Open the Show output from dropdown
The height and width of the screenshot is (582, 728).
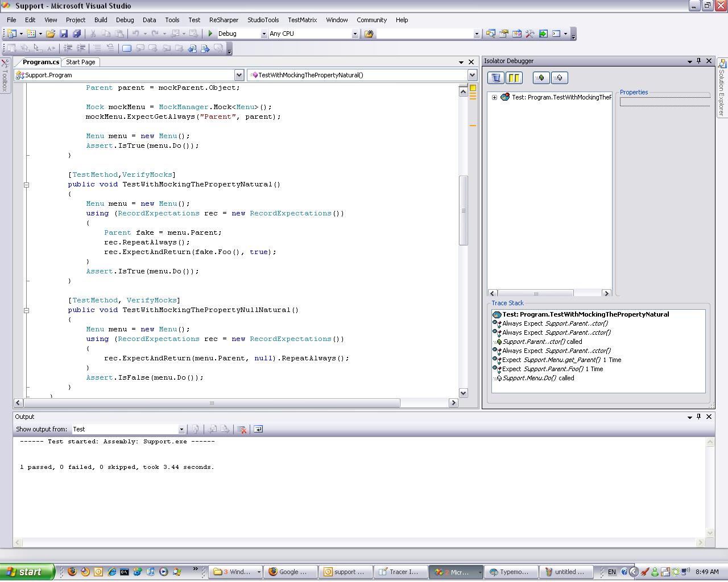[181, 430]
